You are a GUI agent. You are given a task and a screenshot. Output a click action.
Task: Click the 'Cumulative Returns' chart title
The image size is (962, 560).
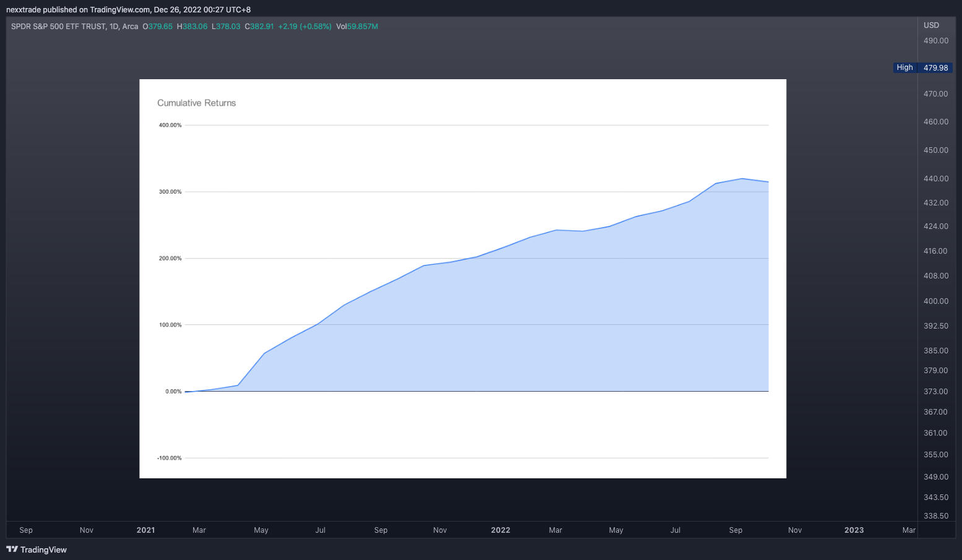click(x=196, y=103)
